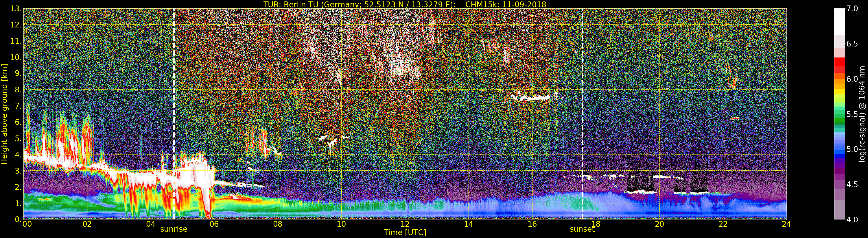Click the '06' time axis tick label

214,224
